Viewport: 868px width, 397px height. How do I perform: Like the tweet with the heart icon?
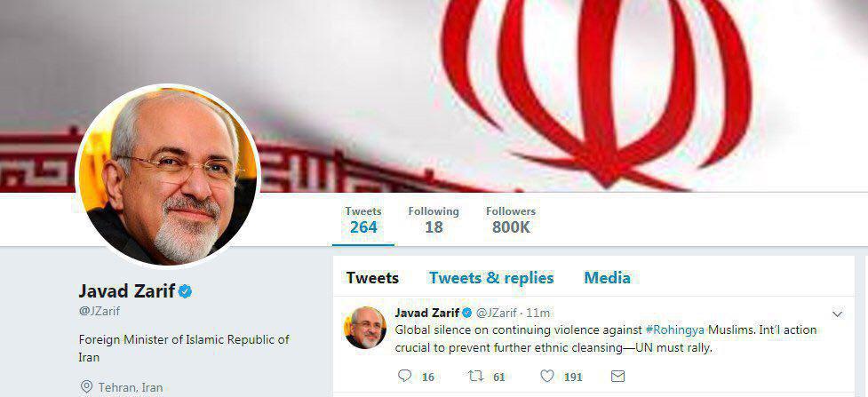click(x=547, y=376)
